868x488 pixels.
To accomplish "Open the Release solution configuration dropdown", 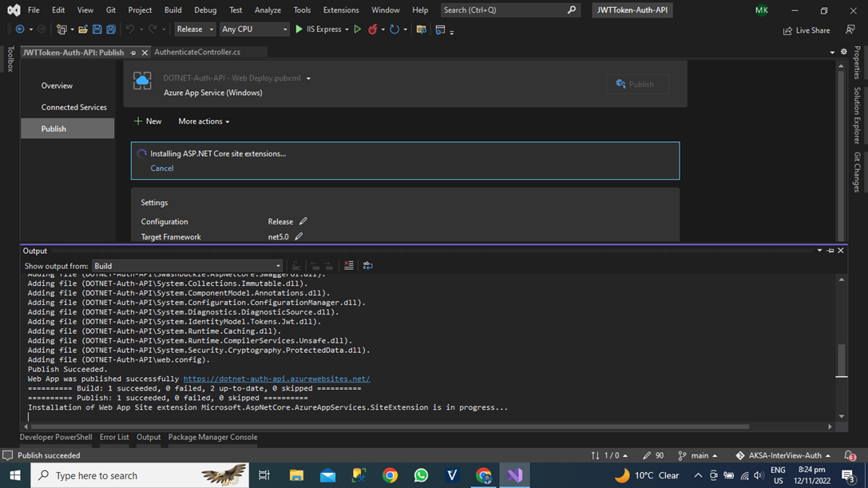I will pyautogui.click(x=195, y=29).
